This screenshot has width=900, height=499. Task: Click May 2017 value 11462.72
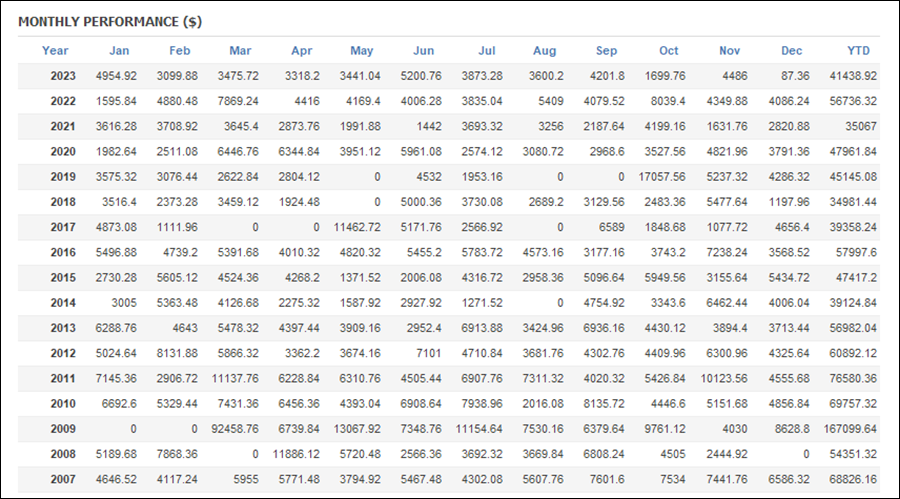click(357, 227)
